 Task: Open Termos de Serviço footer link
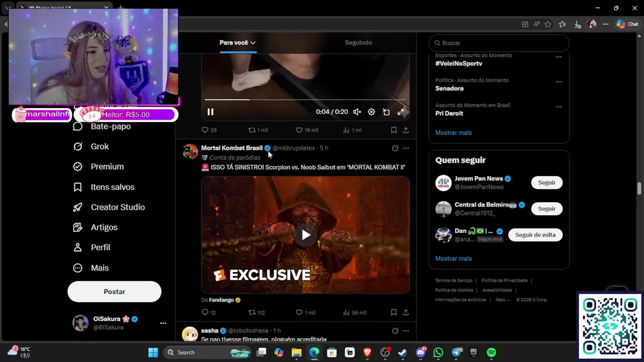coord(453,281)
